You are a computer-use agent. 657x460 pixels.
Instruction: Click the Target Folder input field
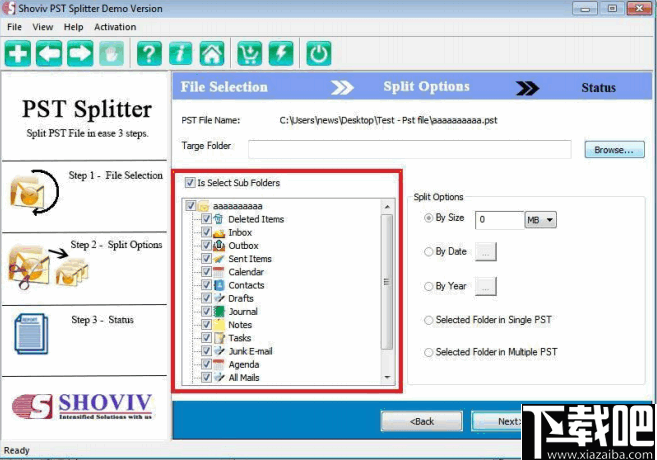[x=409, y=150]
